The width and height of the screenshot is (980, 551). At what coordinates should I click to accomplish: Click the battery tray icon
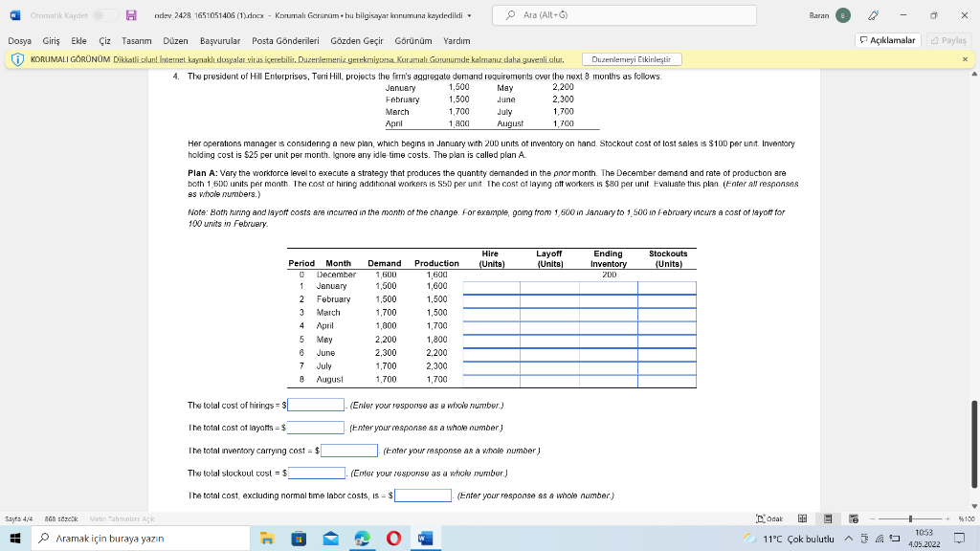[x=895, y=538]
